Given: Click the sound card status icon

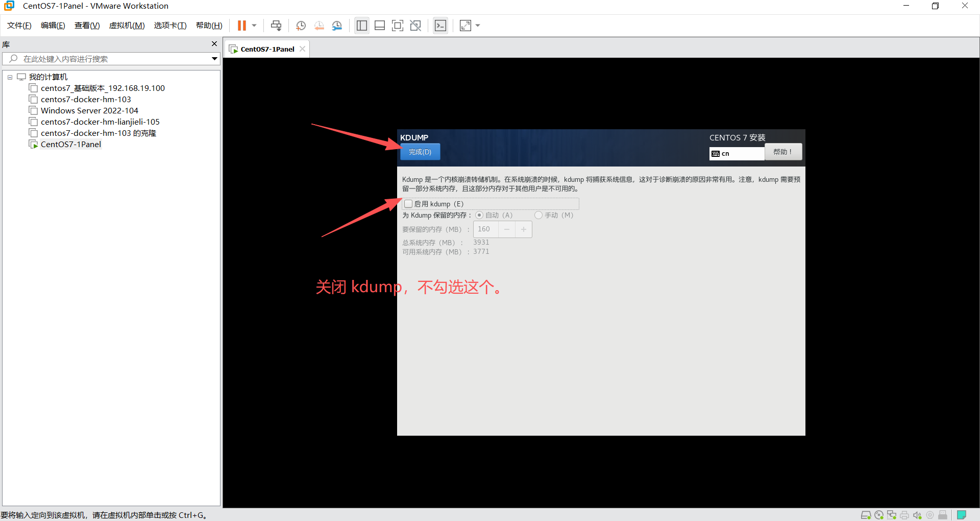Looking at the screenshot, I should 917,515.
